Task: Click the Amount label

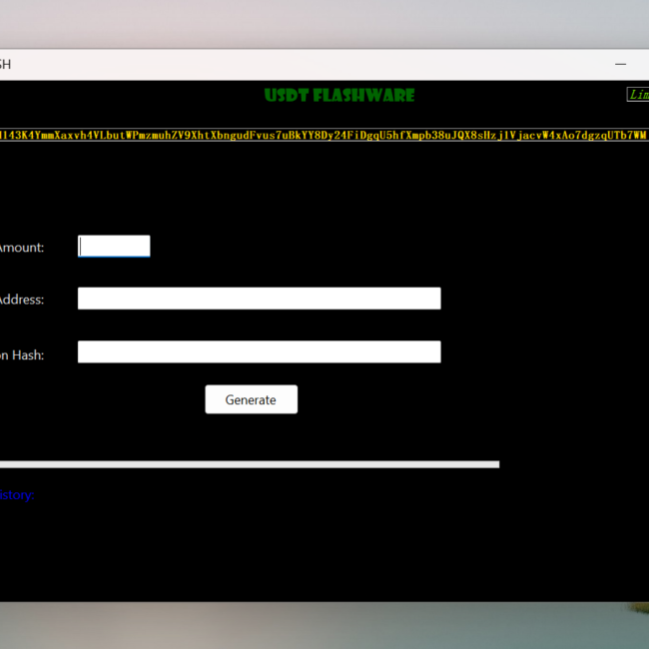Action: pyautogui.click(x=22, y=248)
